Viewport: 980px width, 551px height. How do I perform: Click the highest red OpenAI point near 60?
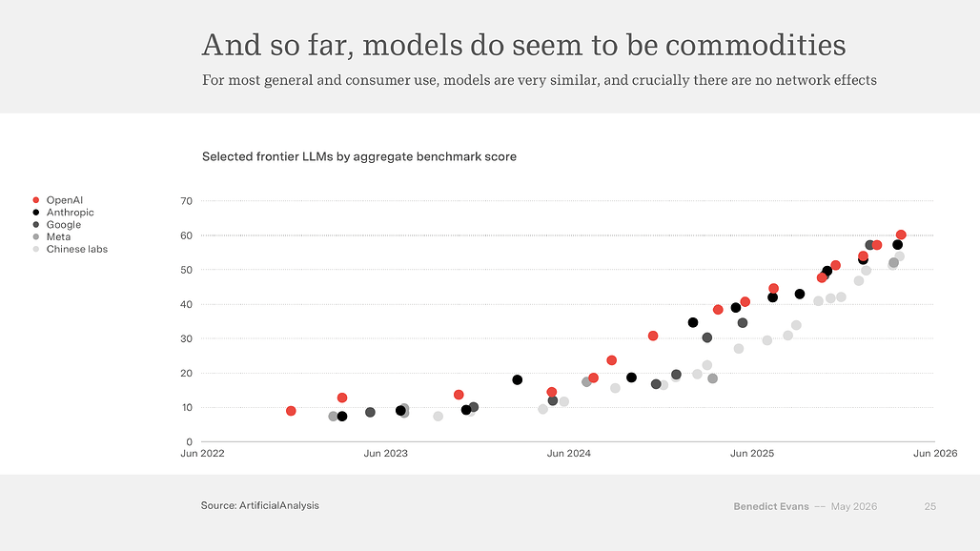tap(901, 235)
